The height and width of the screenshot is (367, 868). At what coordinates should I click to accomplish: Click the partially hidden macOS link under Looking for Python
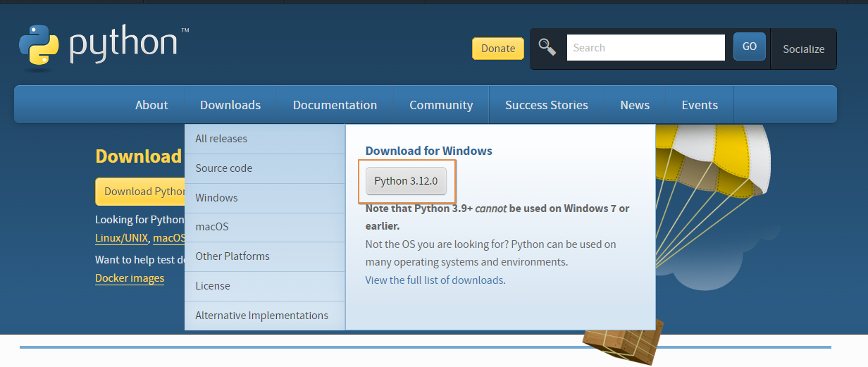pos(169,239)
